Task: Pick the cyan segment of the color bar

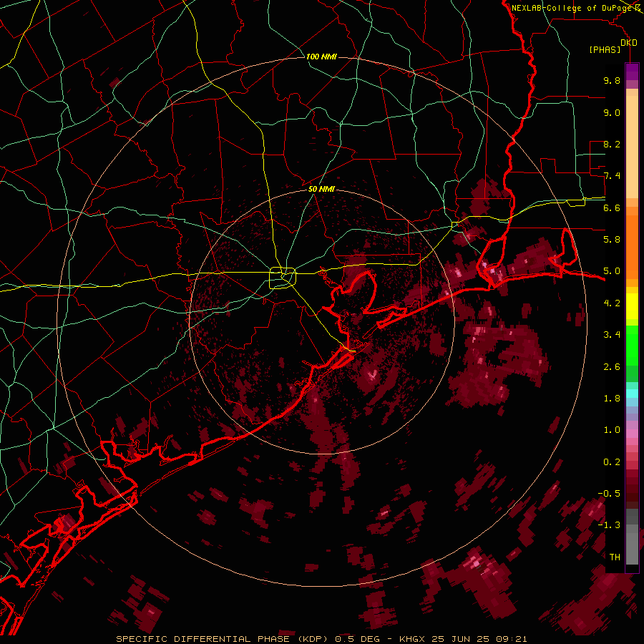Action: (x=632, y=394)
